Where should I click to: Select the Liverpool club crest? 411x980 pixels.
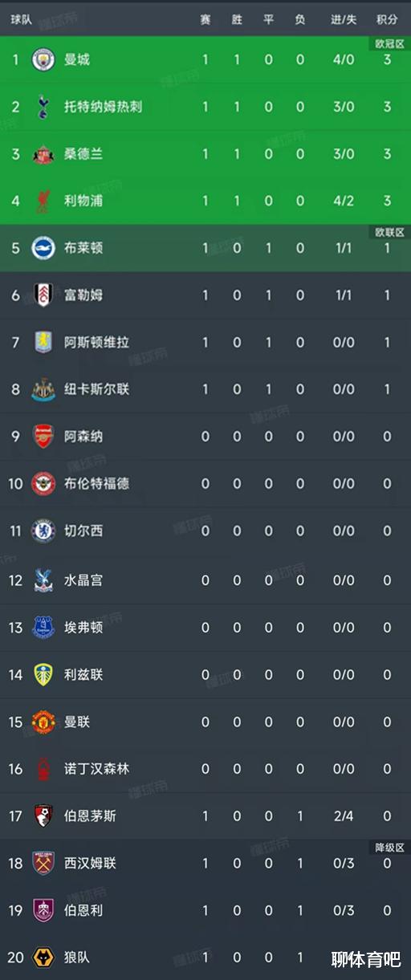pyautogui.click(x=43, y=201)
